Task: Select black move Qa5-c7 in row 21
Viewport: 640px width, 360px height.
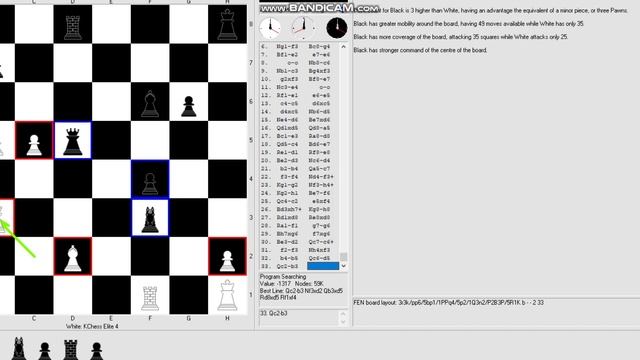Action: 320,168
